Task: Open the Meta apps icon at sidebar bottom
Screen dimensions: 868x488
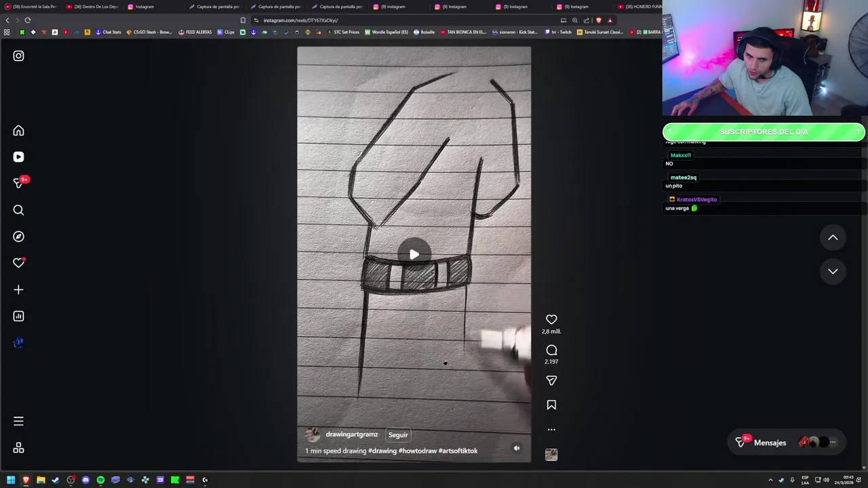Action: [x=18, y=448]
